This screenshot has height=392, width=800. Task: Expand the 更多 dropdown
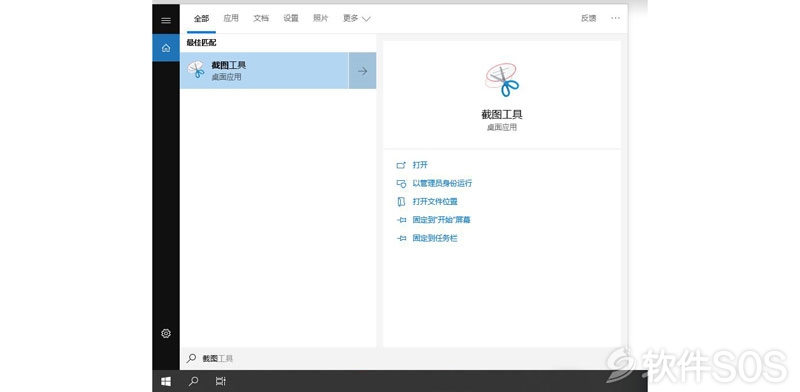[x=356, y=18]
